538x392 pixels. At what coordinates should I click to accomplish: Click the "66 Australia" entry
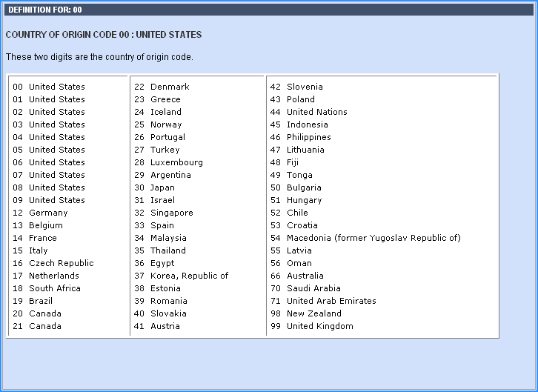pos(297,276)
